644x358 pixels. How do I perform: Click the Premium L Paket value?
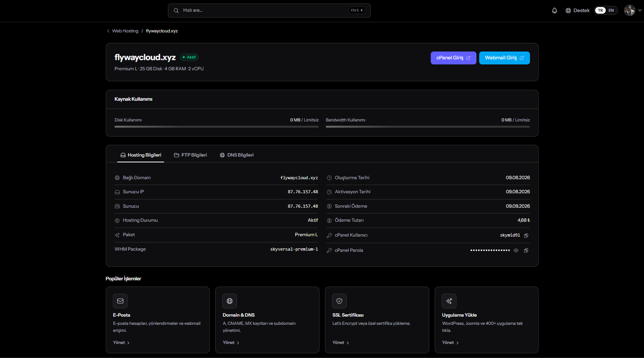306,235
